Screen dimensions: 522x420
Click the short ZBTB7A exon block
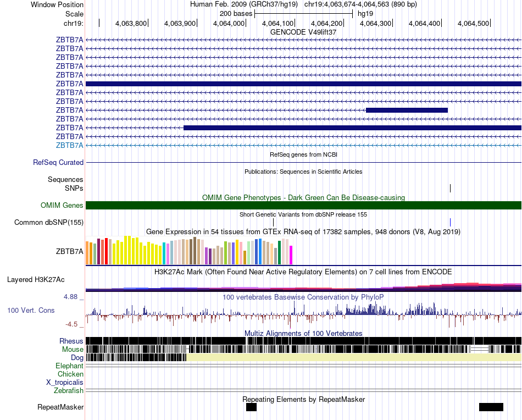coord(407,110)
